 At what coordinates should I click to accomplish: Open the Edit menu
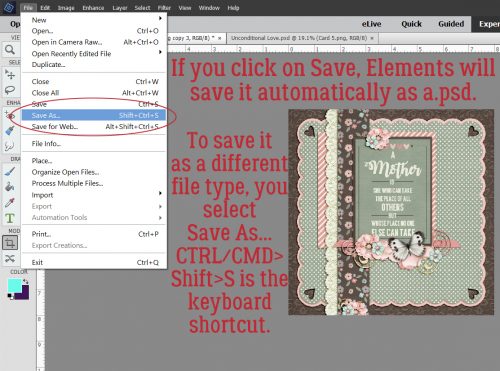point(45,8)
